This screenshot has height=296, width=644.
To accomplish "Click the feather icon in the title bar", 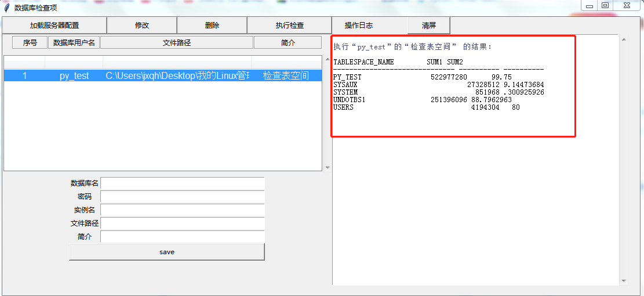I will [x=6, y=7].
